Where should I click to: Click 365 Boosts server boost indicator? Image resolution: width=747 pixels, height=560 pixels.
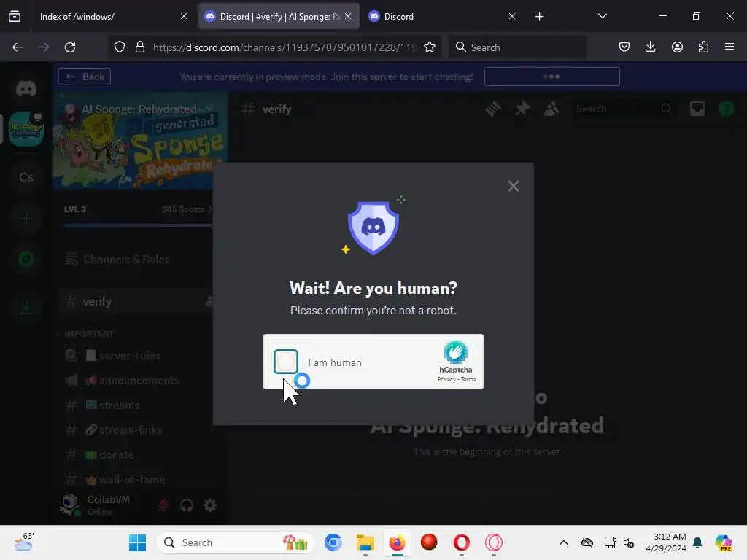click(x=186, y=209)
